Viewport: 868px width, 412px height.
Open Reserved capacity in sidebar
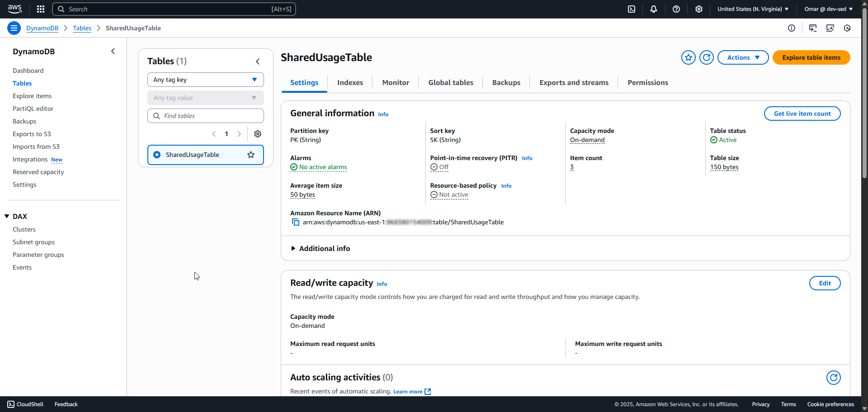click(x=38, y=172)
